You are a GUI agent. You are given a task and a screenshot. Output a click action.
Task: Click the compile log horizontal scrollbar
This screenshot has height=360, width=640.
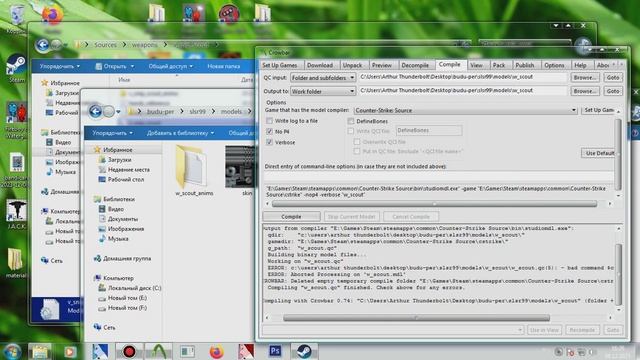coord(416,318)
